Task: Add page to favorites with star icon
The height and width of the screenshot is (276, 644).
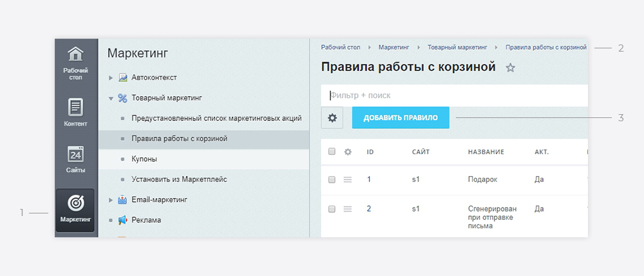Action: [510, 68]
